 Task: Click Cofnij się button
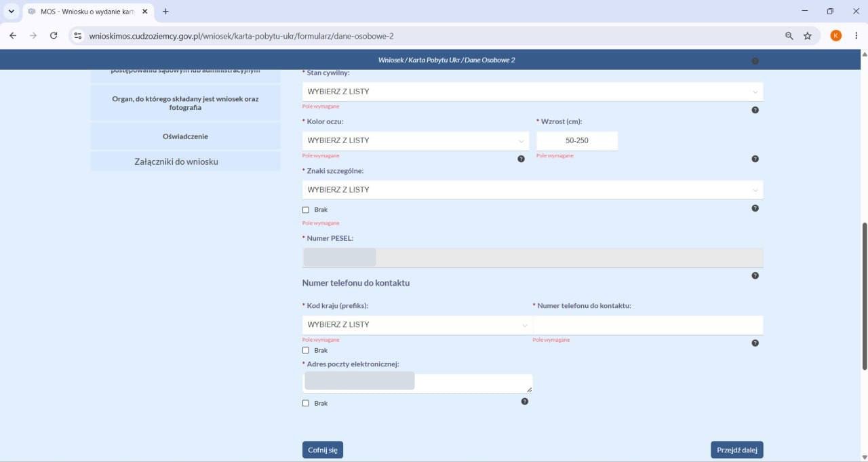(323, 450)
